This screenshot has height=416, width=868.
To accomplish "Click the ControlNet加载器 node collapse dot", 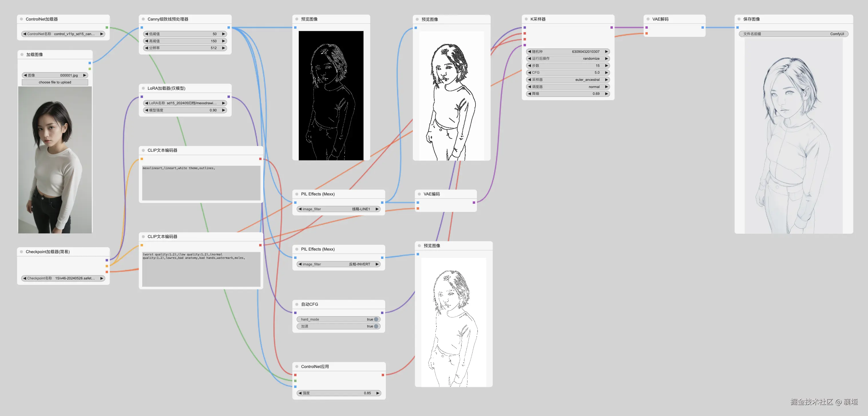I will [21, 19].
